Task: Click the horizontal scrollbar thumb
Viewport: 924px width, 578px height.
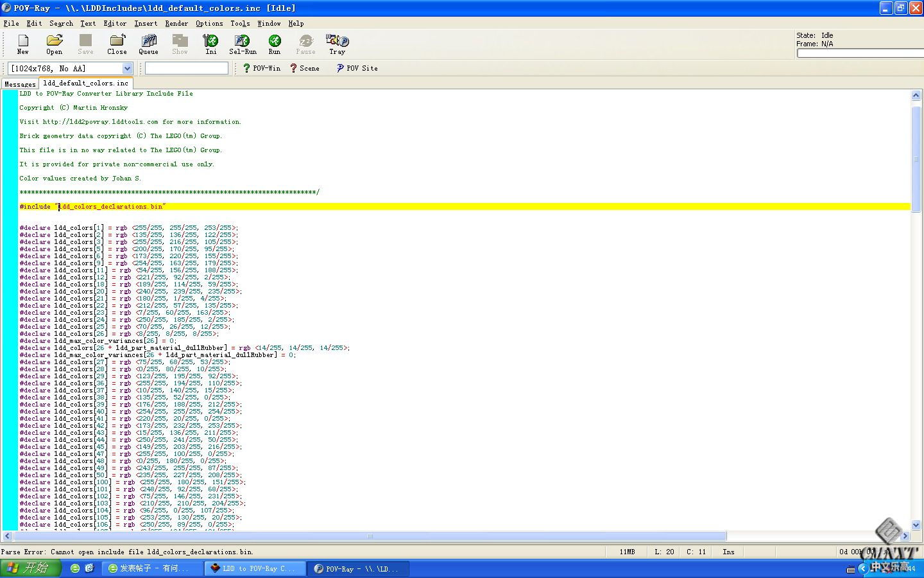Action: (370, 536)
